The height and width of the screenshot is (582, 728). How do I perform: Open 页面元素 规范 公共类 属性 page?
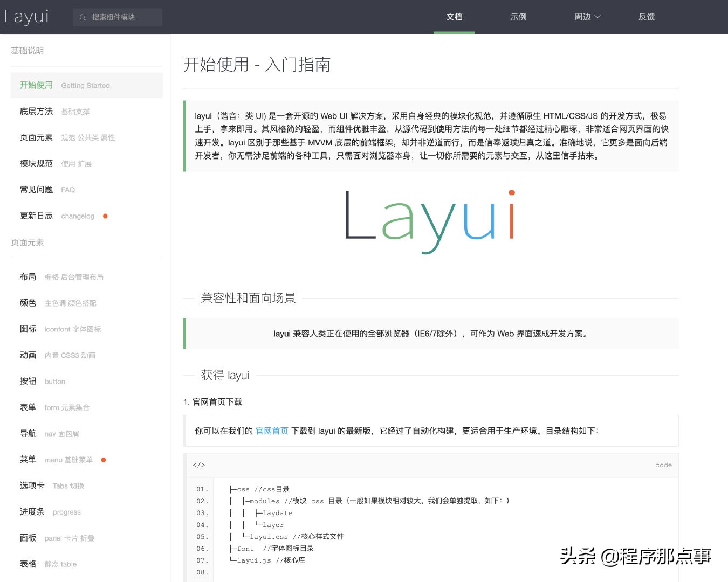pos(86,137)
